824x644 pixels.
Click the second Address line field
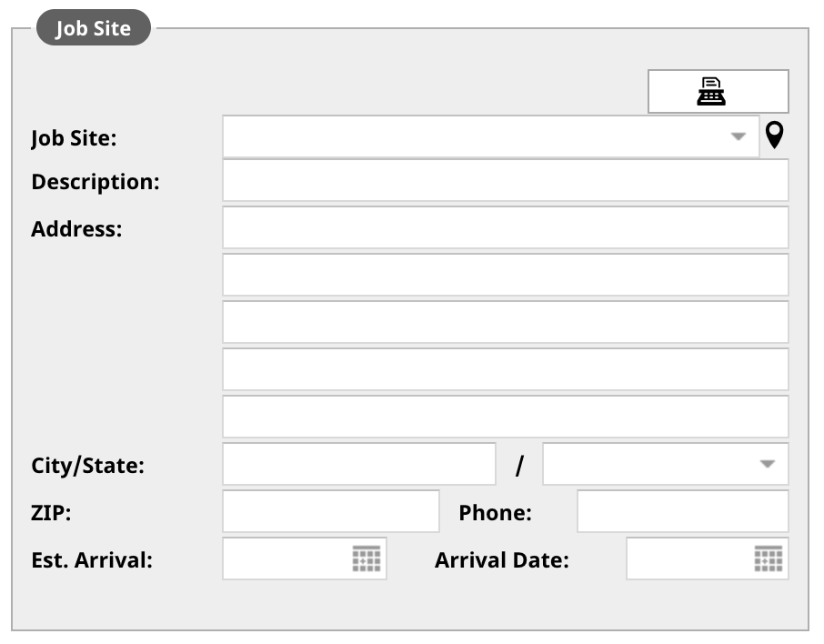pos(506,275)
